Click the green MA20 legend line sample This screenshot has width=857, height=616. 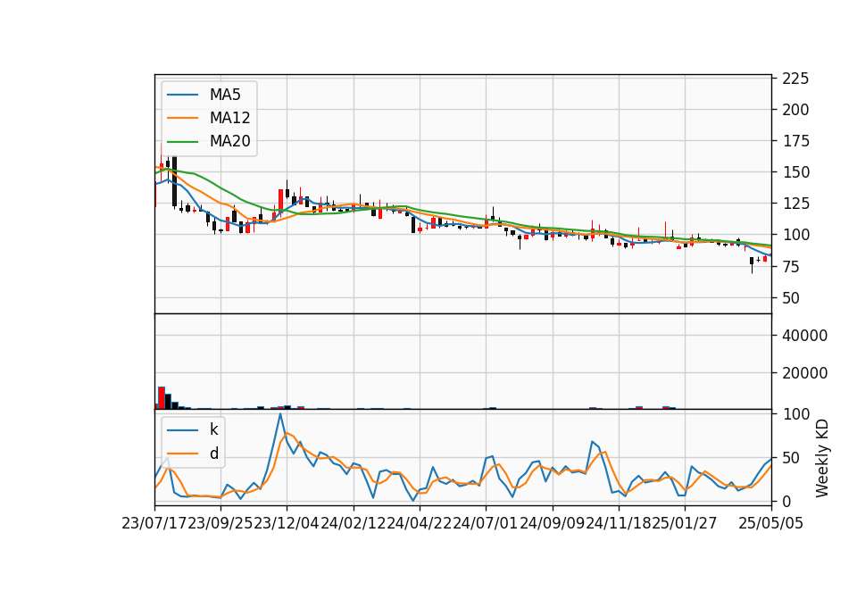tap(182, 142)
